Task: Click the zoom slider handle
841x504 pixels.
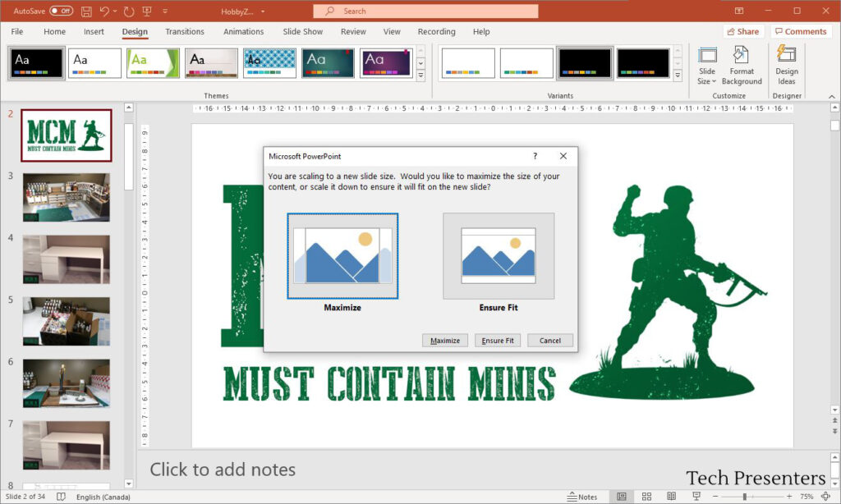Action: (744, 497)
